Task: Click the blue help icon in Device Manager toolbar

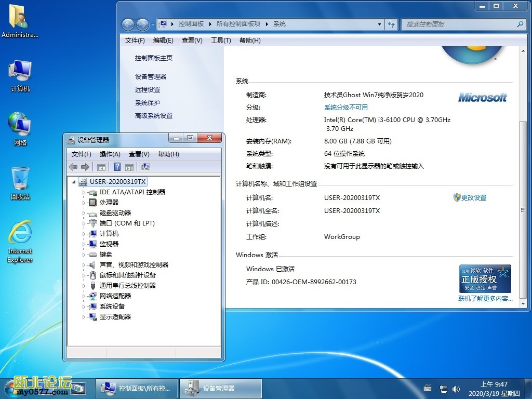Action: [117, 167]
